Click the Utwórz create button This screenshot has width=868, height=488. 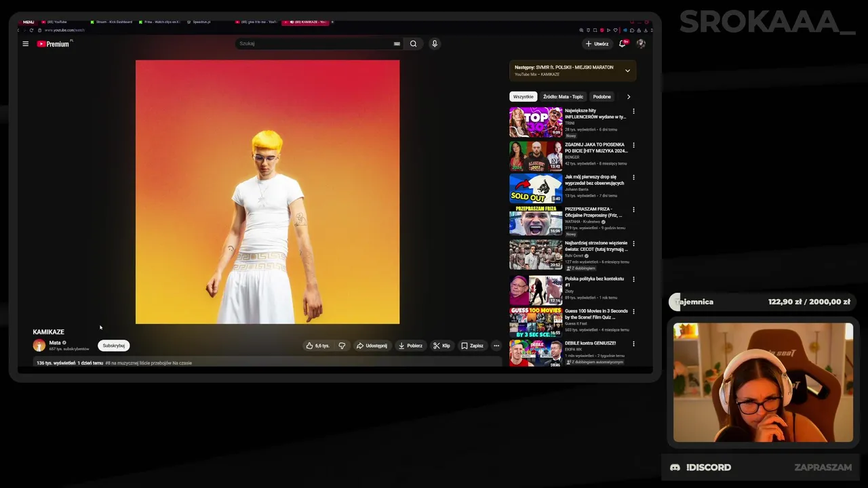pos(597,43)
